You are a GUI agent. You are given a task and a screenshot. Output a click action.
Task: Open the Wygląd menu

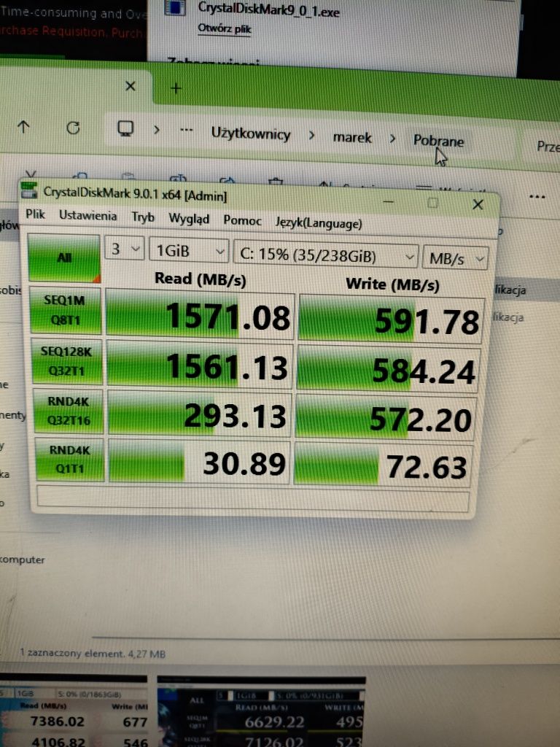click(x=189, y=219)
